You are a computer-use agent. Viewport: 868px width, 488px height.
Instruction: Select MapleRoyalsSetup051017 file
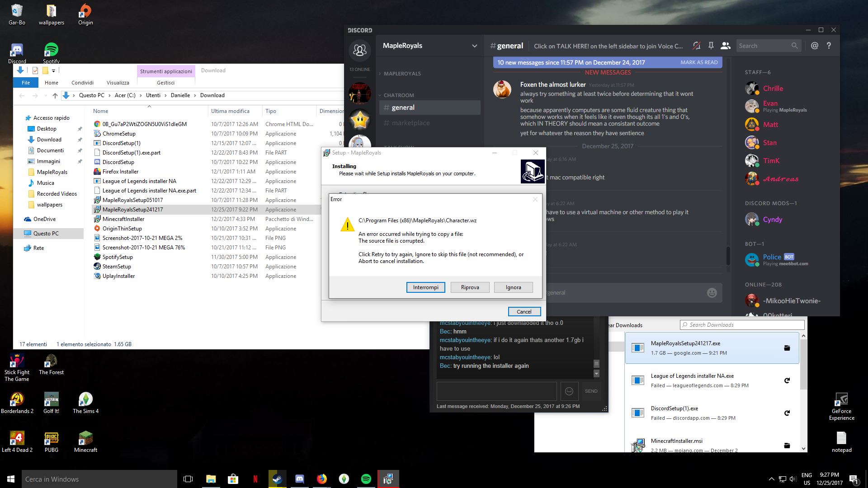point(132,200)
